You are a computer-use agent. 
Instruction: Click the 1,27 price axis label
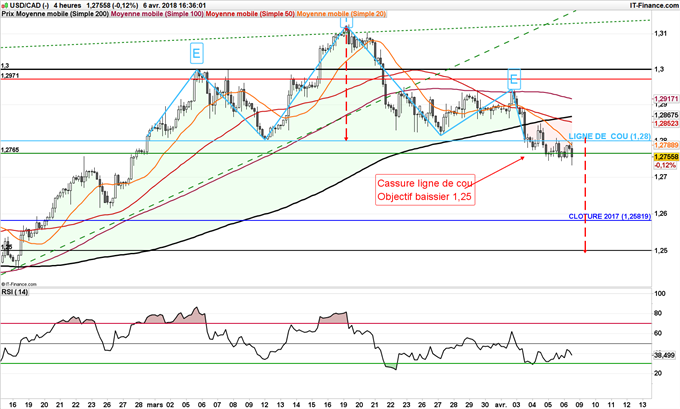point(658,177)
